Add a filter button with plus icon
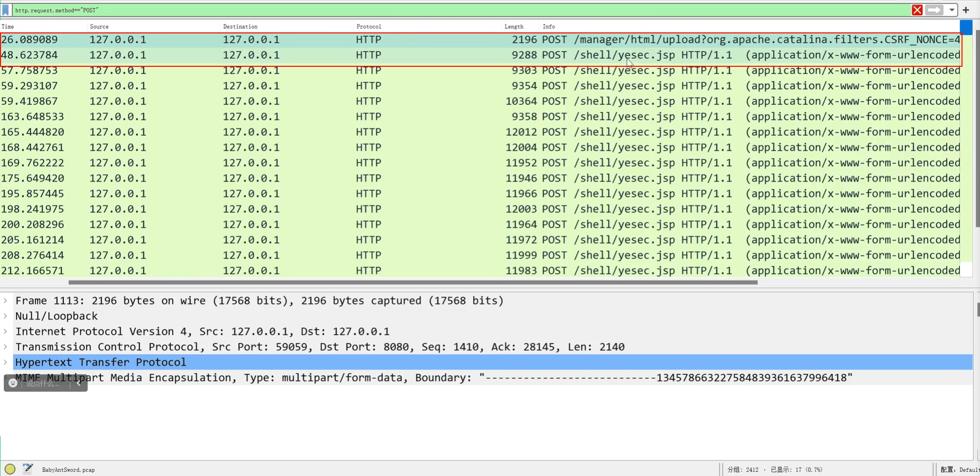 click(x=966, y=10)
